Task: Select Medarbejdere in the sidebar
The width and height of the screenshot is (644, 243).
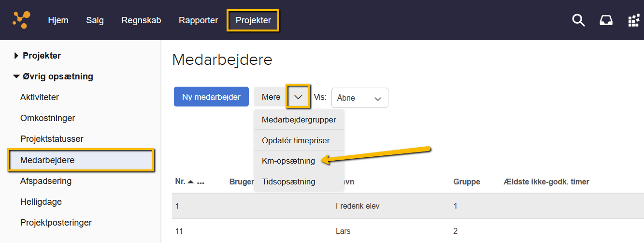Action: [x=47, y=160]
